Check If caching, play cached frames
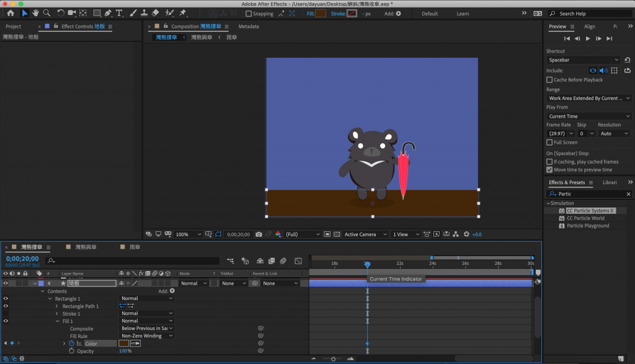This screenshot has width=635, height=364. click(549, 162)
